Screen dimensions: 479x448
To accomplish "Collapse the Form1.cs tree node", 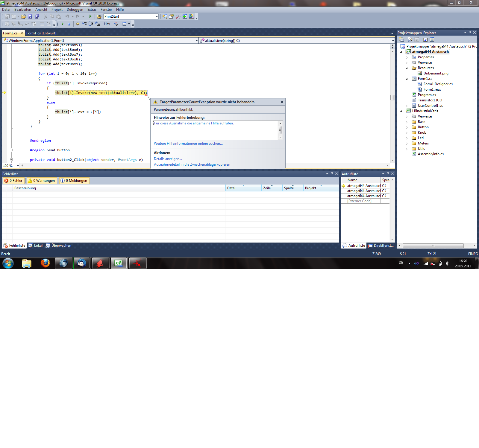I will click(x=407, y=79).
